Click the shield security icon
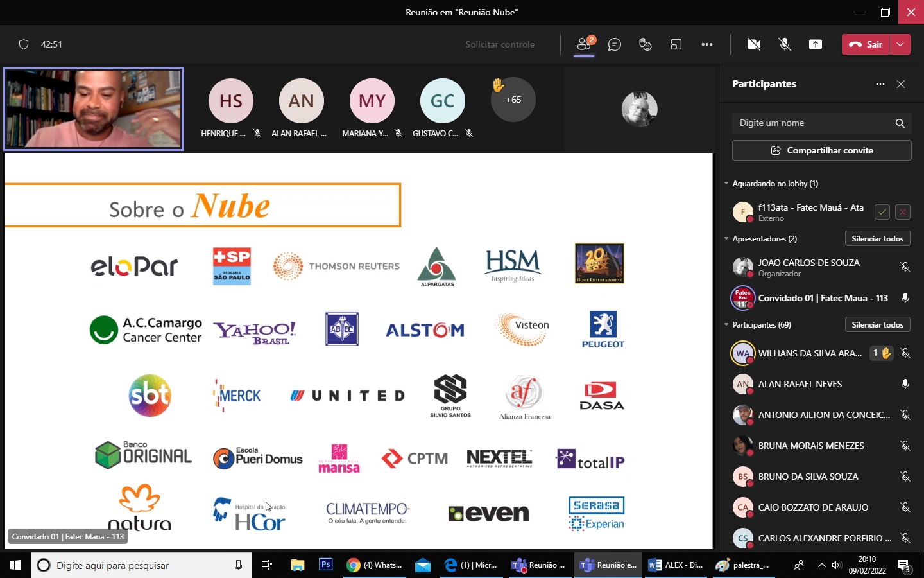The width and height of the screenshot is (924, 578). pos(24,44)
